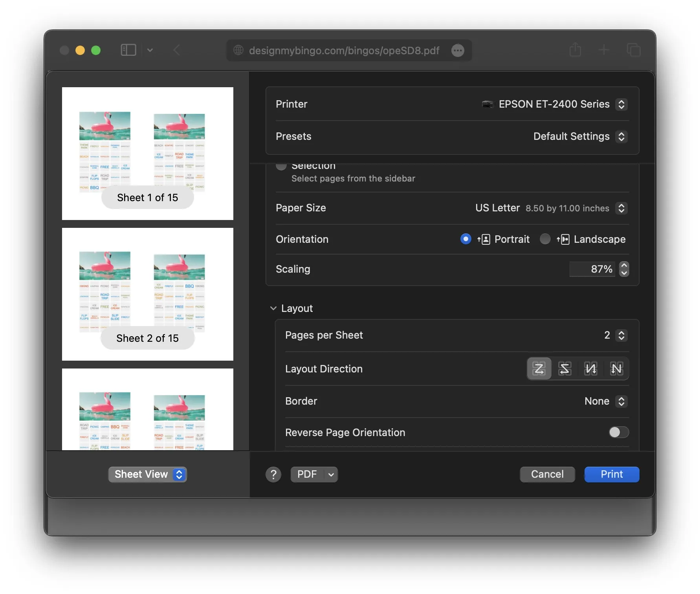The image size is (700, 594).
Task: Click the Cancel button
Action: click(547, 474)
